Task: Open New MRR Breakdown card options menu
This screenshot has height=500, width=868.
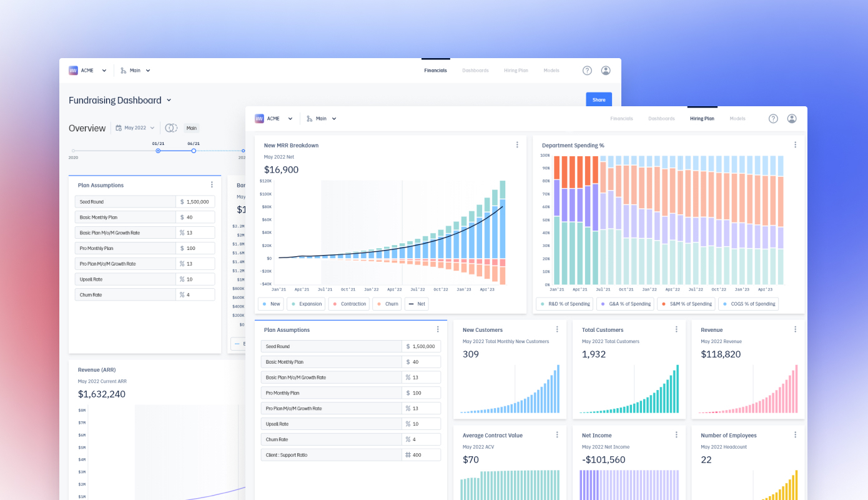Action: click(517, 145)
